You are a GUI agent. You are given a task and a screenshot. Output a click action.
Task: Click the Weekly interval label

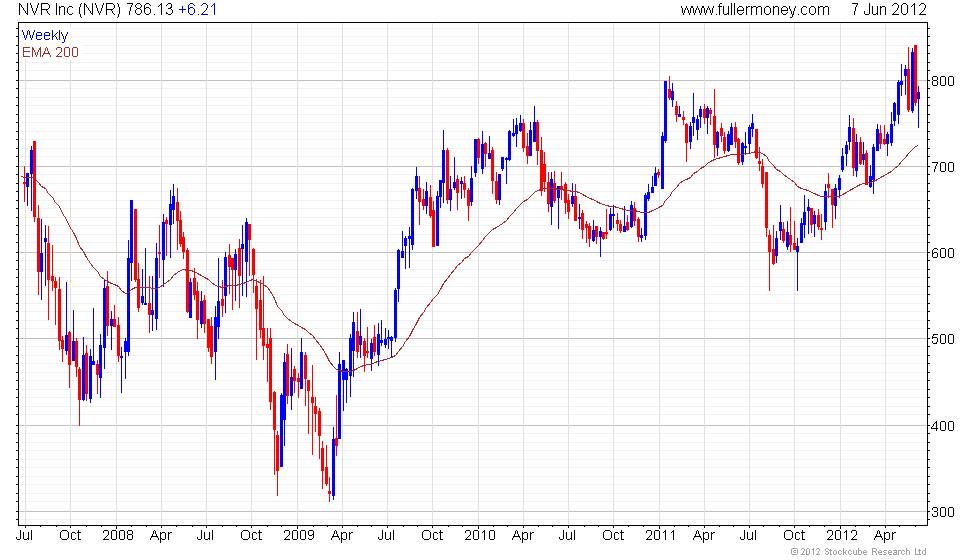coord(44,36)
